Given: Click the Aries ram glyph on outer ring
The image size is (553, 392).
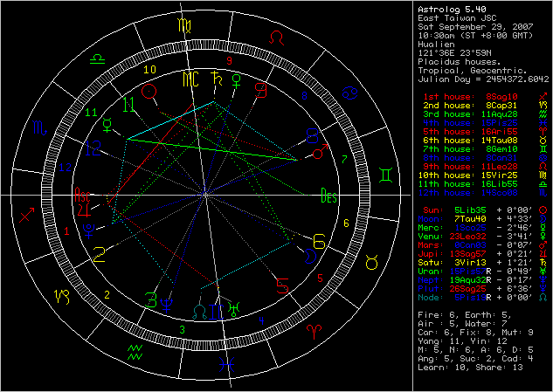Looking at the screenshot, I should click(x=313, y=333).
